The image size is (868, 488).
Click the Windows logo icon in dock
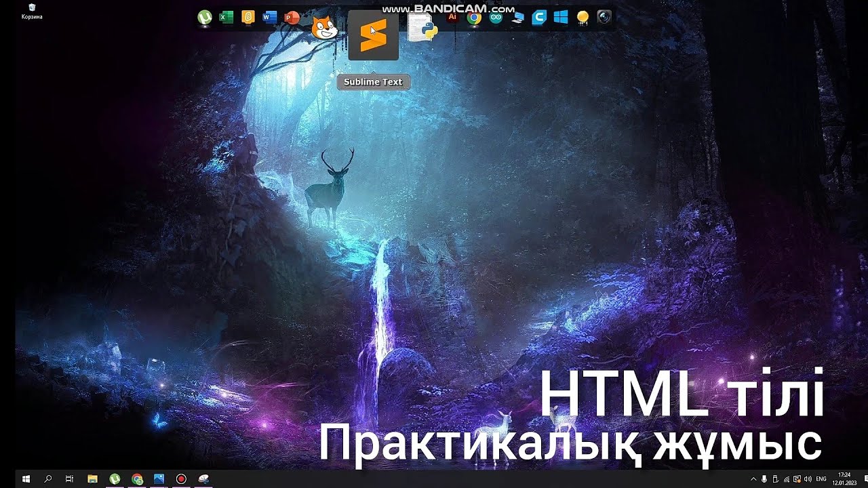click(x=560, y=18)
